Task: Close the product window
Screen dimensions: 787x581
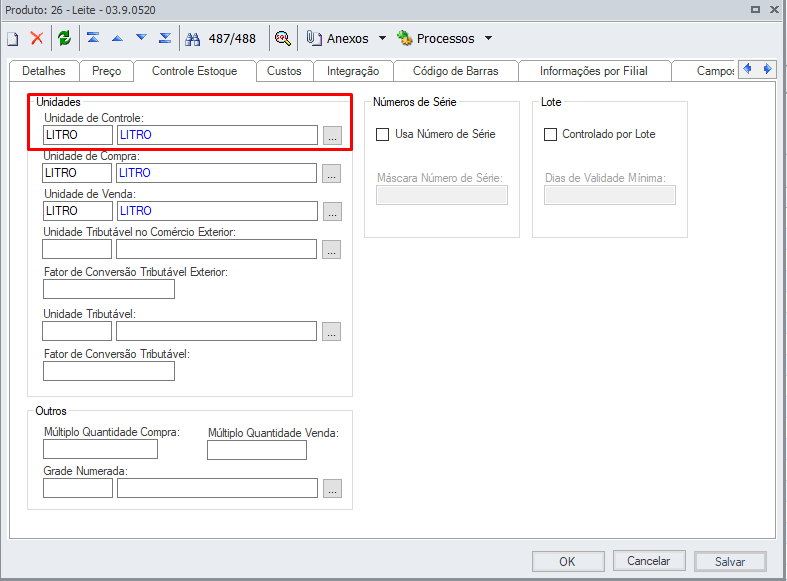Action: coord(774,10)
